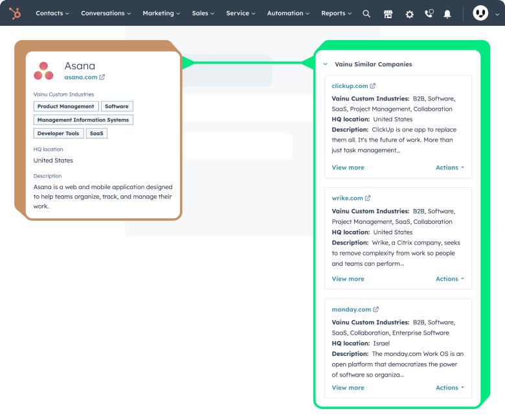Click the Asana company logo
Screen dimensions: 505x420
(x=43, y=71)
